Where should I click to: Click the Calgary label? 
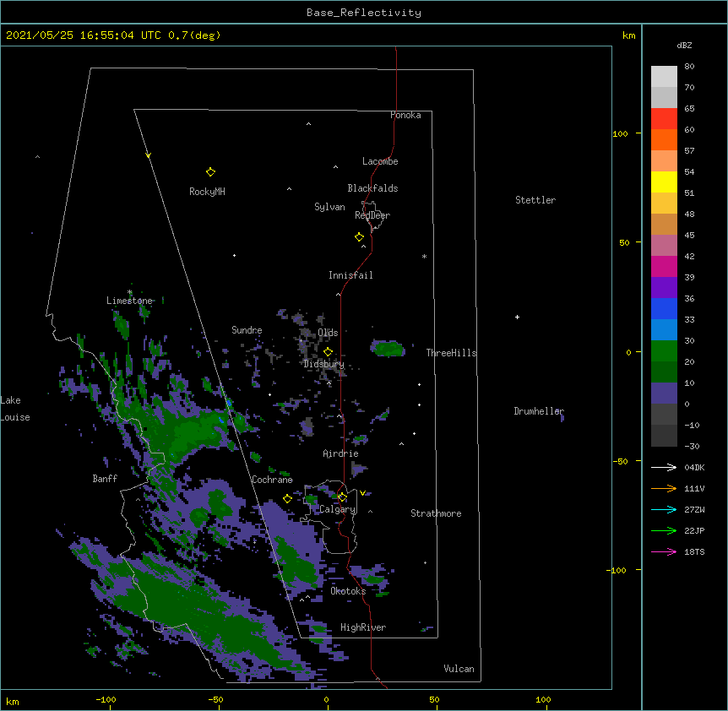click(338, 509)
